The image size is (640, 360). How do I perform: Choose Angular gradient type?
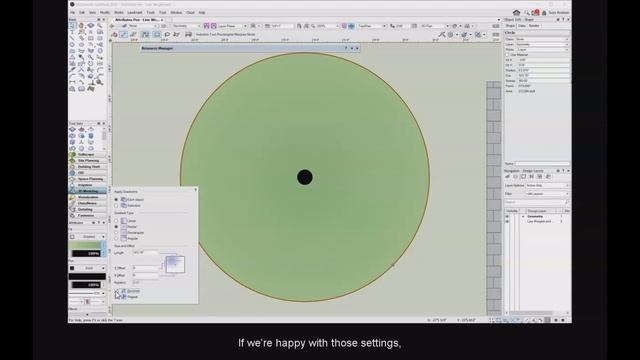[x=116, y=238]
